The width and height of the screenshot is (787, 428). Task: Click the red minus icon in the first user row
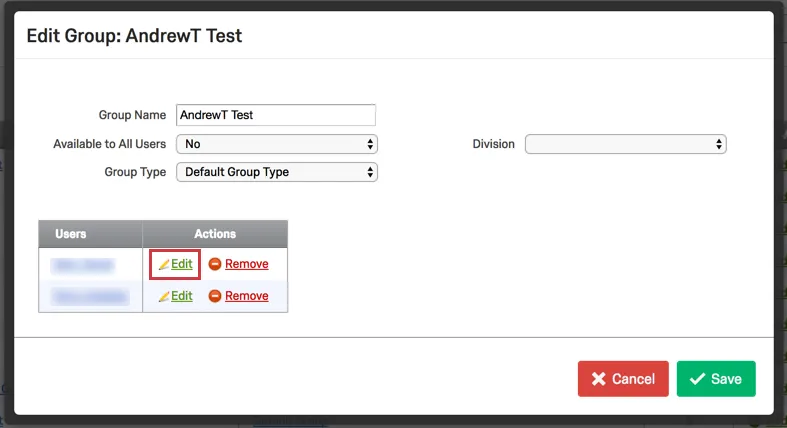[215, 265]
